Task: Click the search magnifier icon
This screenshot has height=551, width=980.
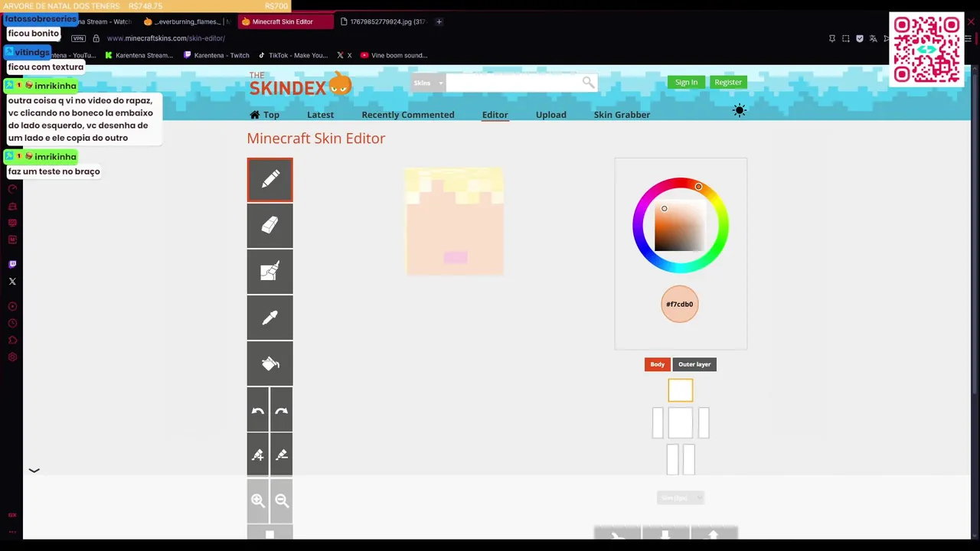Action: [x=588, y=82]
